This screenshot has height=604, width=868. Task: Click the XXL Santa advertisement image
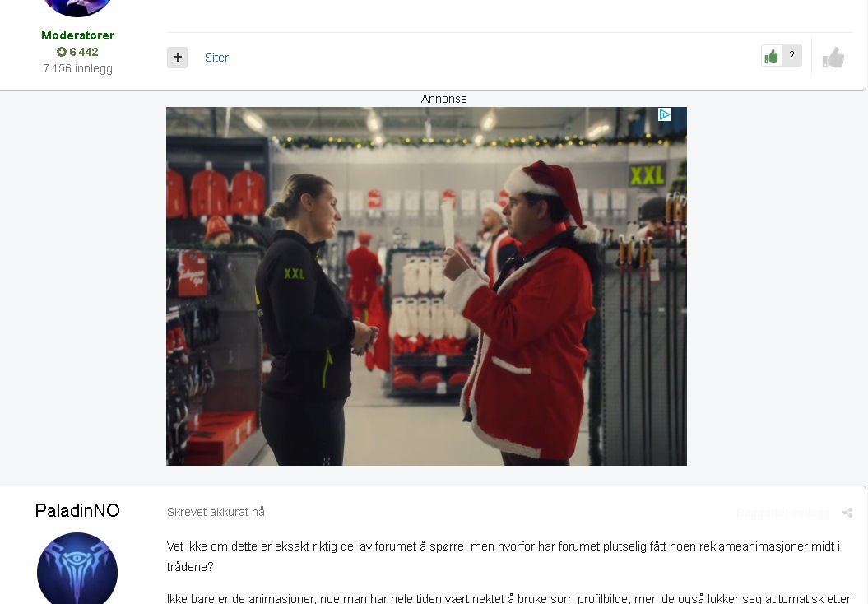point(426,286)
